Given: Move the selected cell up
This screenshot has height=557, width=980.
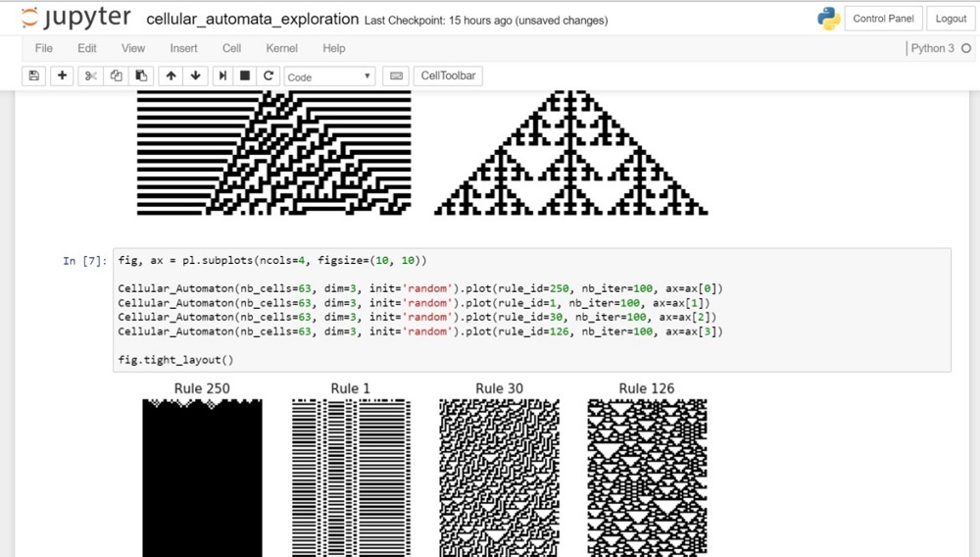Looking at the screenshot, I should pyautogui.click(x=171, y=76).
